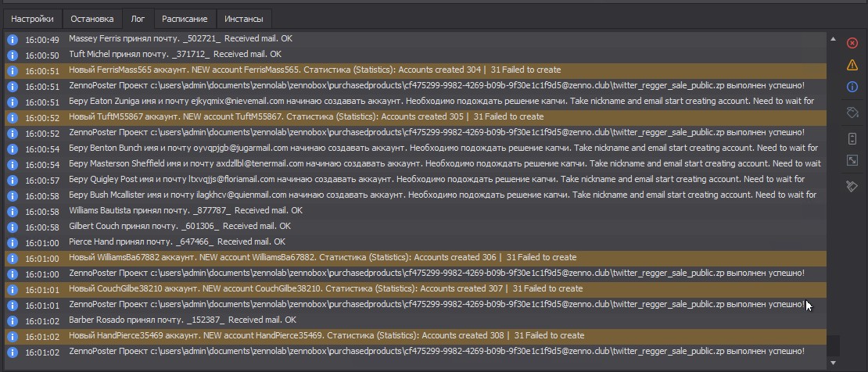Click info icon of Massey Ferris row
Image resolution: width=868 pixels, height=372 pixels.
tap(13, 40)
